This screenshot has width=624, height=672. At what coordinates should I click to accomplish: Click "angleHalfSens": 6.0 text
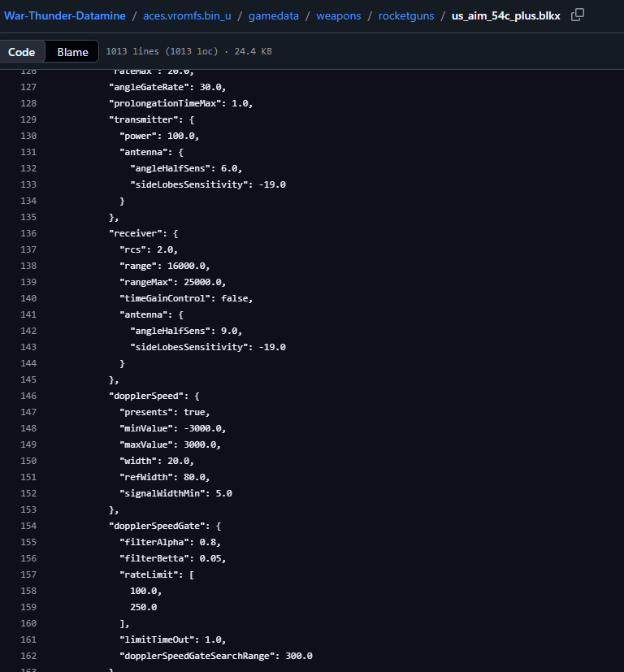(186, 168)
